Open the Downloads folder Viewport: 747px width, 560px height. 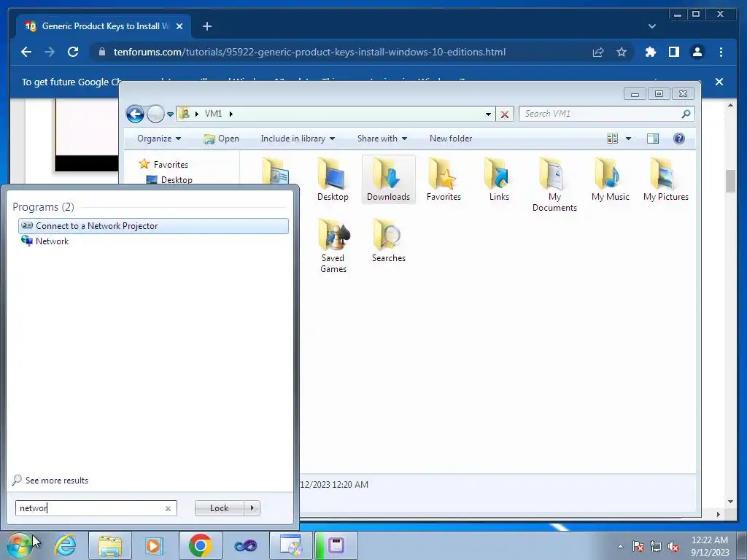388,179
